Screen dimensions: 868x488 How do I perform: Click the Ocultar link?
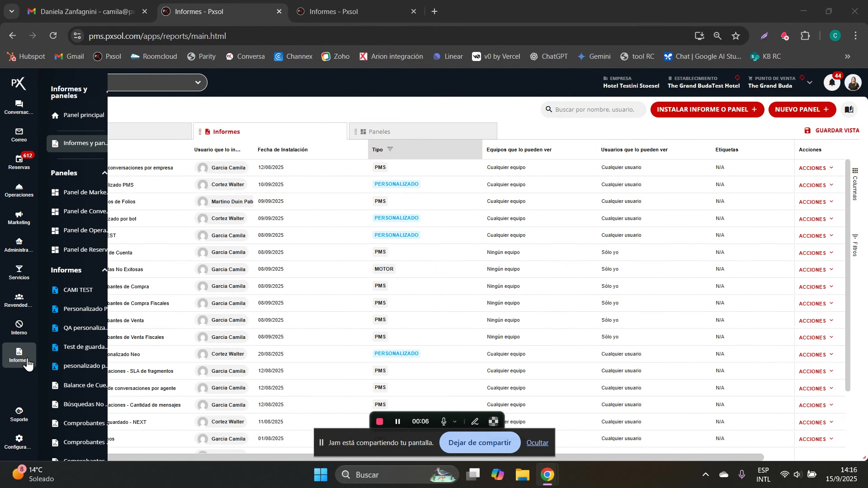pyautogui.click(x=537, y=443)
